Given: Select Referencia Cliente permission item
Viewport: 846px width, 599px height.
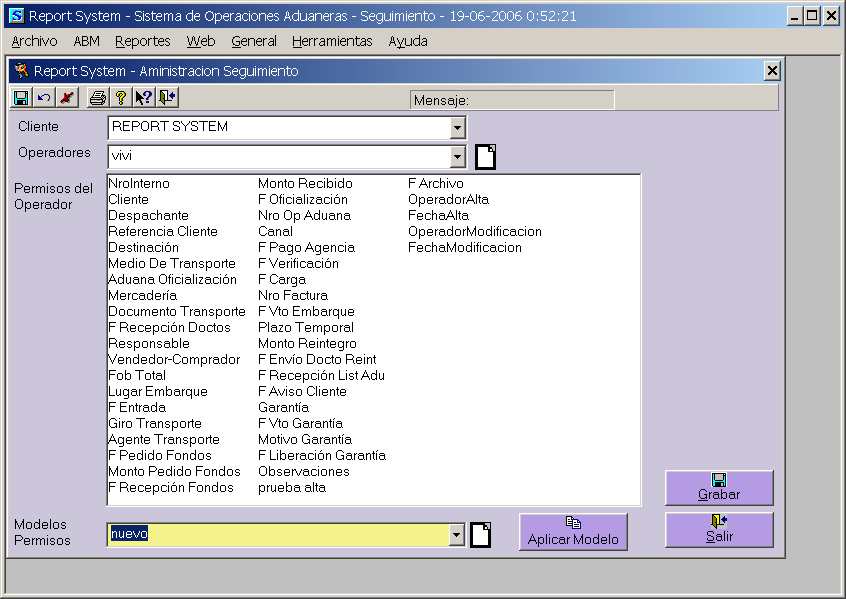Looking at the screenshot, I should click(x=163, y=232).
